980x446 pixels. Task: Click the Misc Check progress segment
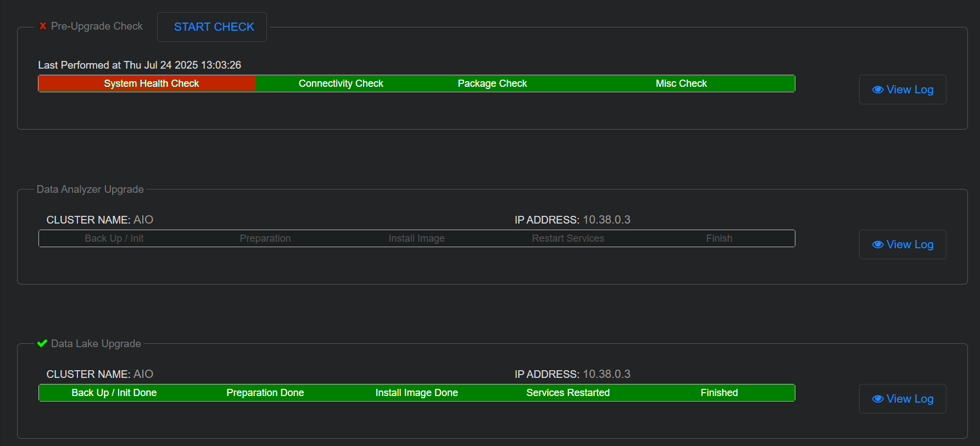pyautogui.click(x=681, y=83)
